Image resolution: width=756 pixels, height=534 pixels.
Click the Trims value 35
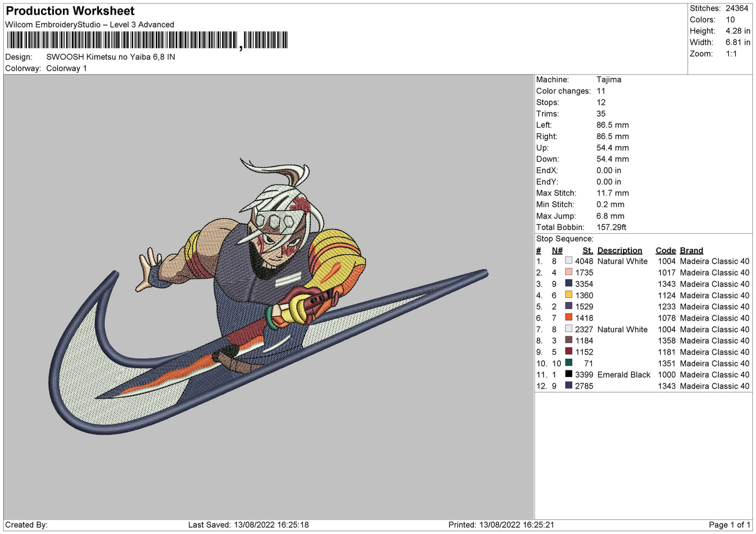(x=601, y=113)
